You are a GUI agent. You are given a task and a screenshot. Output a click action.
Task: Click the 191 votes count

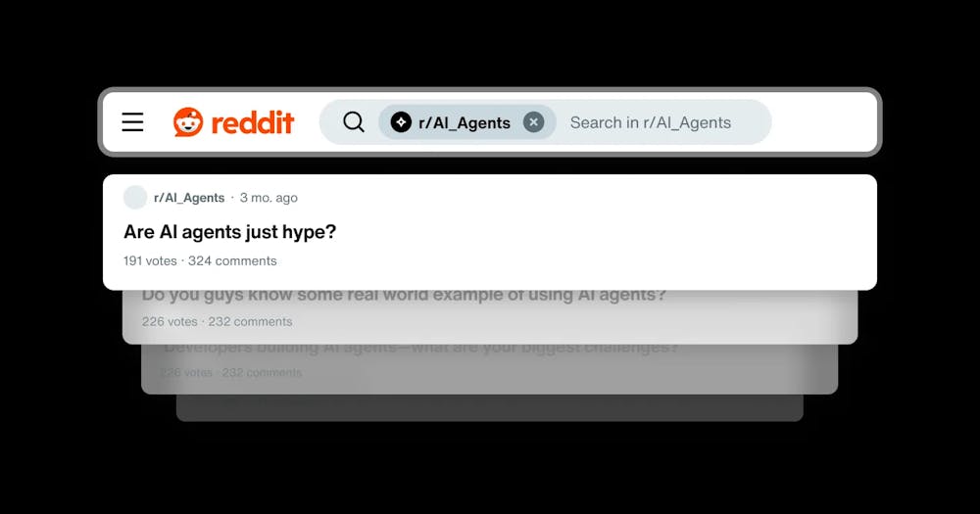(x=150, y=260)
